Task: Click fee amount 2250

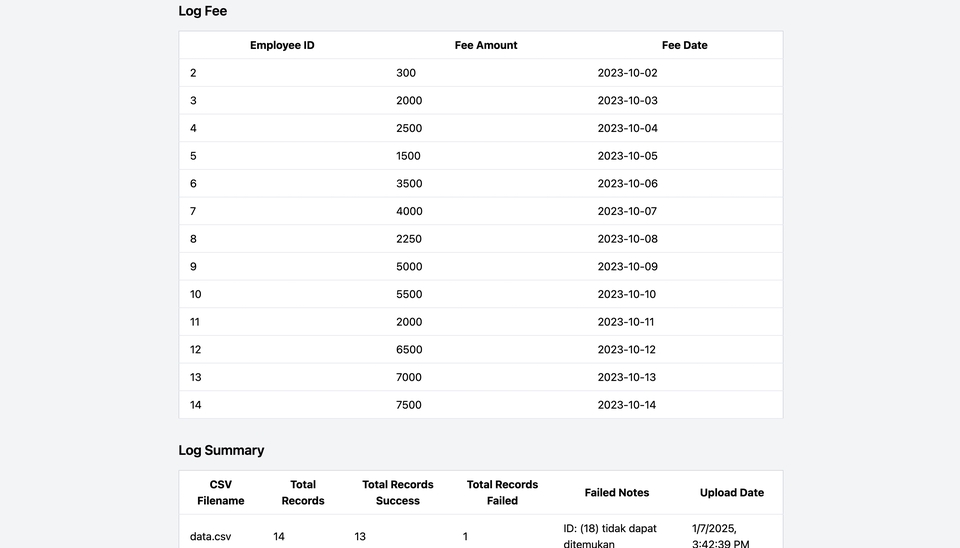Action: pos(409,239)
